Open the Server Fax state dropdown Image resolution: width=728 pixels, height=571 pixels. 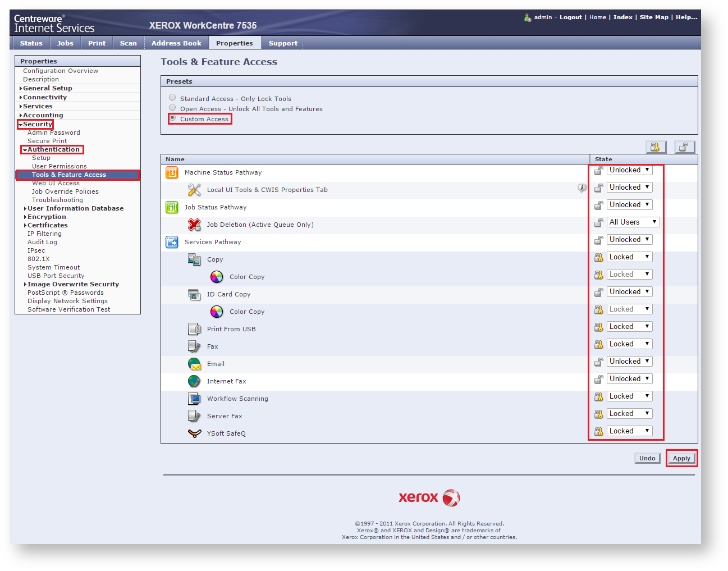629,414
